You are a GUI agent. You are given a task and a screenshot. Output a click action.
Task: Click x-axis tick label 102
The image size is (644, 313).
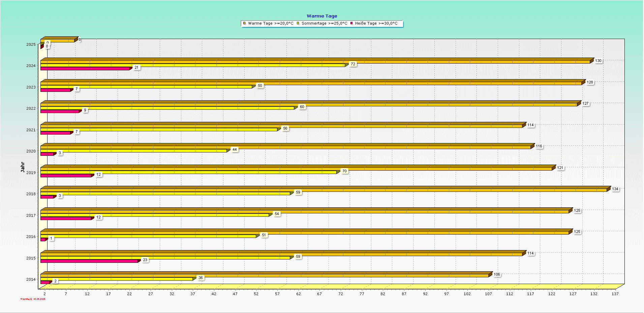467,294
